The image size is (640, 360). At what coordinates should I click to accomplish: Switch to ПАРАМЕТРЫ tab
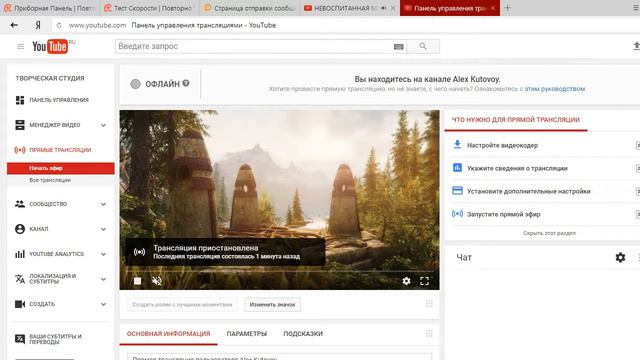click(x=247, y=334)
